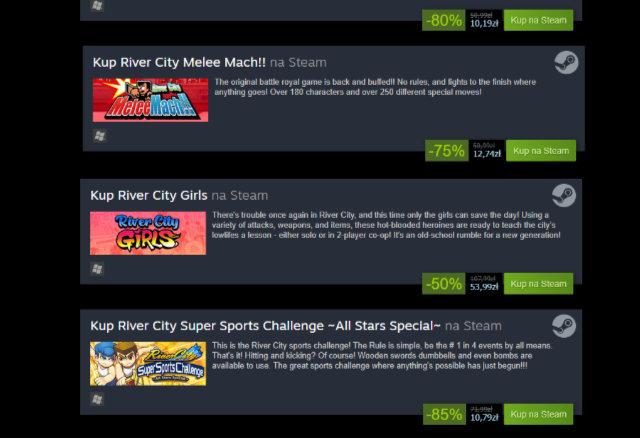Open River City Girls banner thumbnail

click(148, 233)
